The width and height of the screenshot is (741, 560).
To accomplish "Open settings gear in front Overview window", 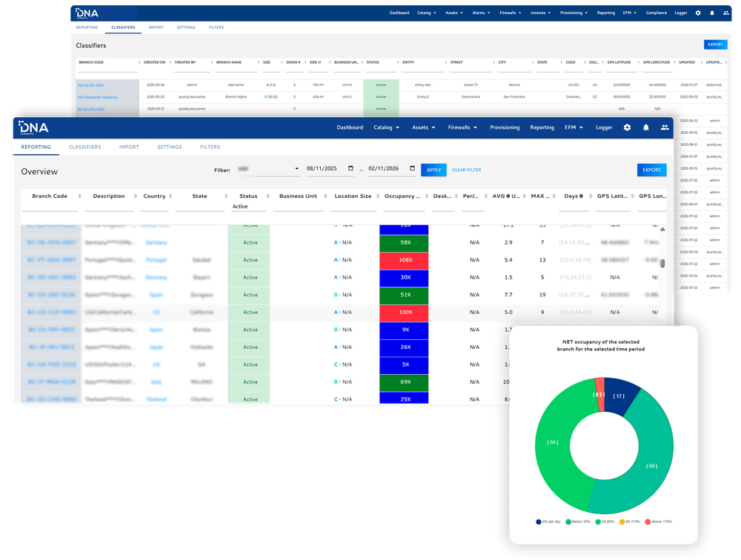I will 627,127.
